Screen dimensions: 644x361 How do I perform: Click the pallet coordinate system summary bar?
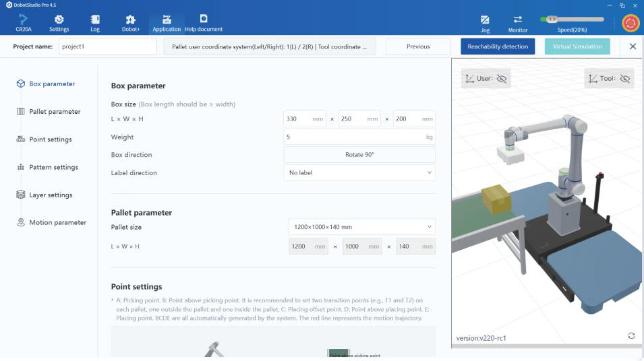pyautogui.click(x=270, y=46)
